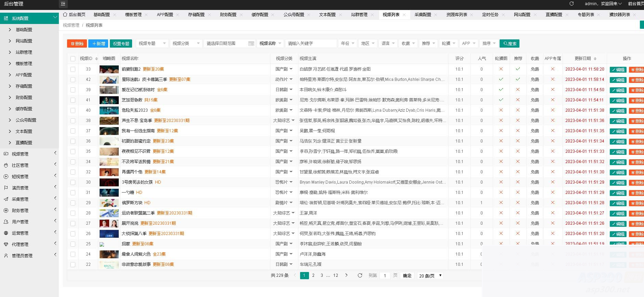Click the keyword search input field

tap(311, 44)
